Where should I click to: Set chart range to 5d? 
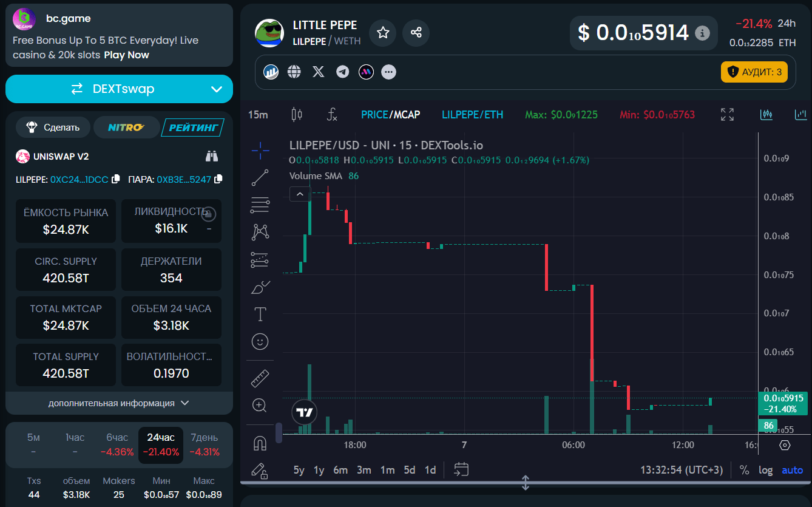coord(410,470)
